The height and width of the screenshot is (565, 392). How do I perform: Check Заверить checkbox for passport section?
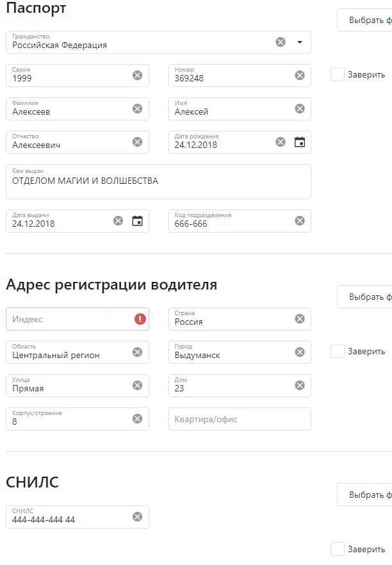tap(338, 74)
